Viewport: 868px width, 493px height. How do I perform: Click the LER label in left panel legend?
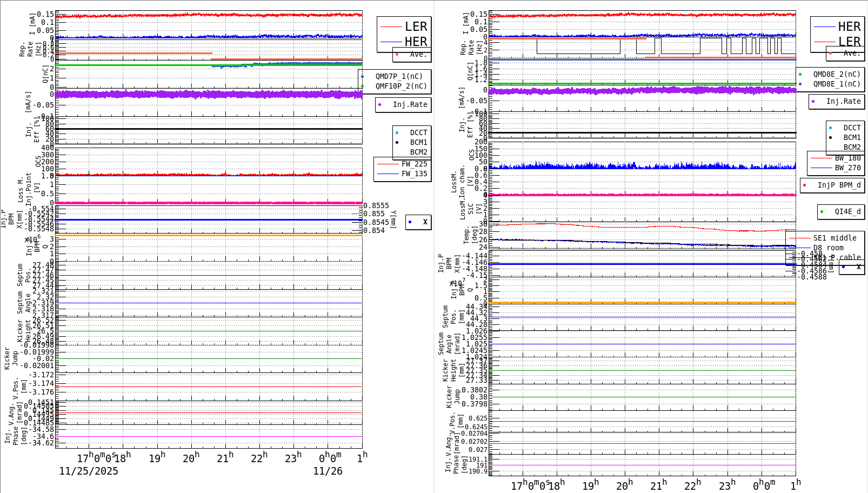point(416,26)
